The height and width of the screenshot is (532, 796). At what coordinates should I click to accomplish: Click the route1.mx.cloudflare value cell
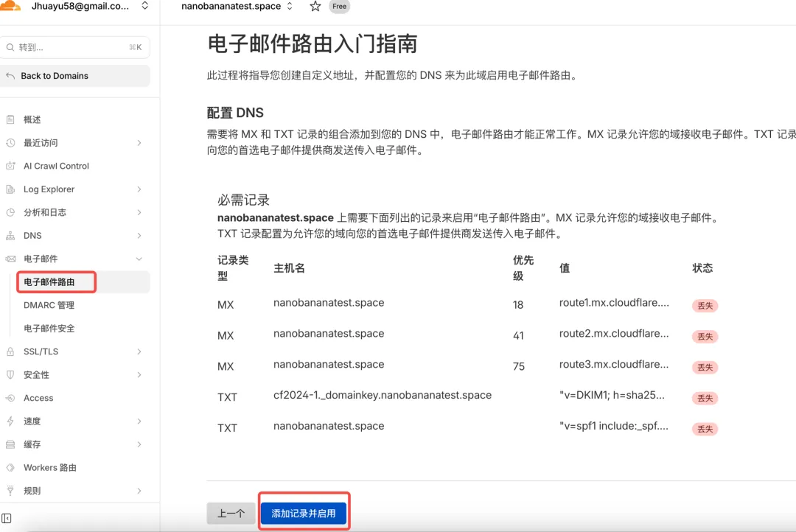[x=614, y=303]
